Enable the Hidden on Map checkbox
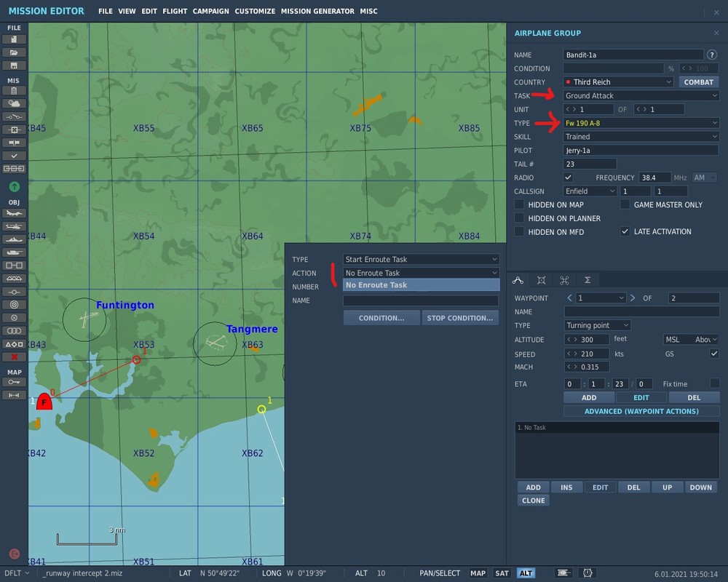 pyautogui.click(x=519, y=204)
